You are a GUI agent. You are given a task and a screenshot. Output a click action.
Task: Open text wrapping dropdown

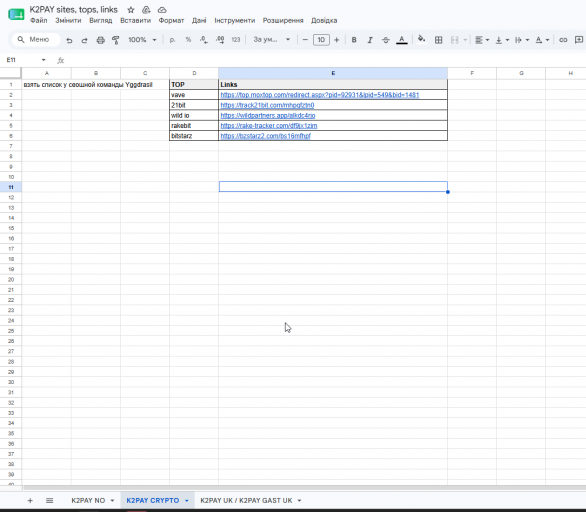pyautogui.click(x=522, y=40)
